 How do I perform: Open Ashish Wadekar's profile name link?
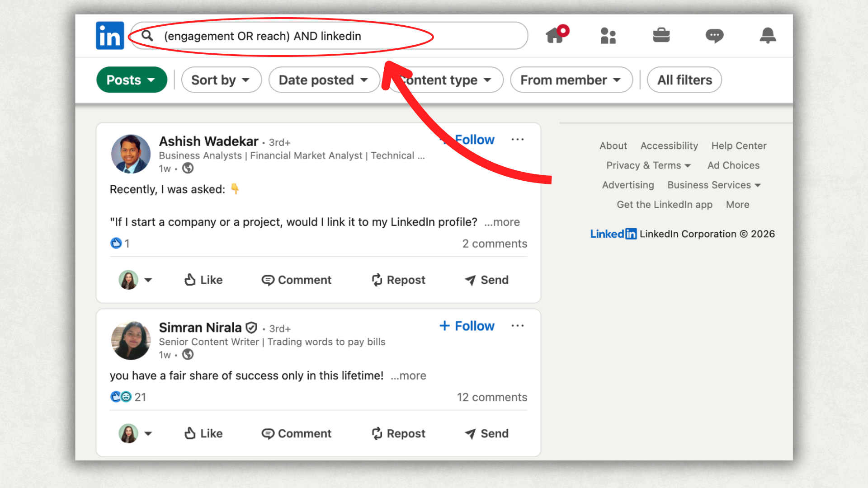(x=208, y=141)
